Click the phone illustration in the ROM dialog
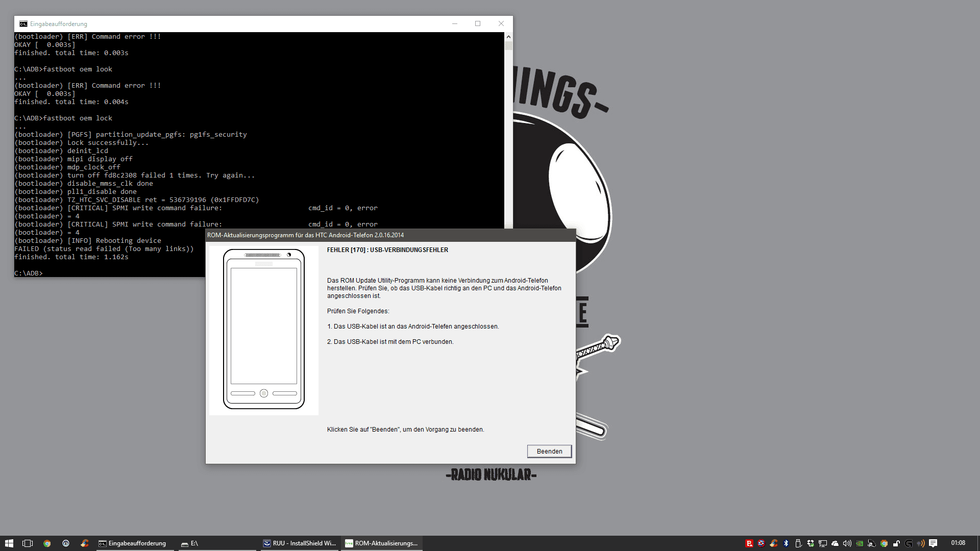980x551 pixels. [264, 330]
